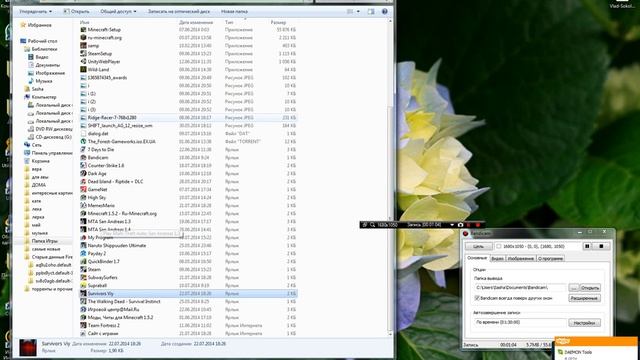Select the Steam shortcut icon
This screenshot has height=360, width=640.
click(83, 269)
